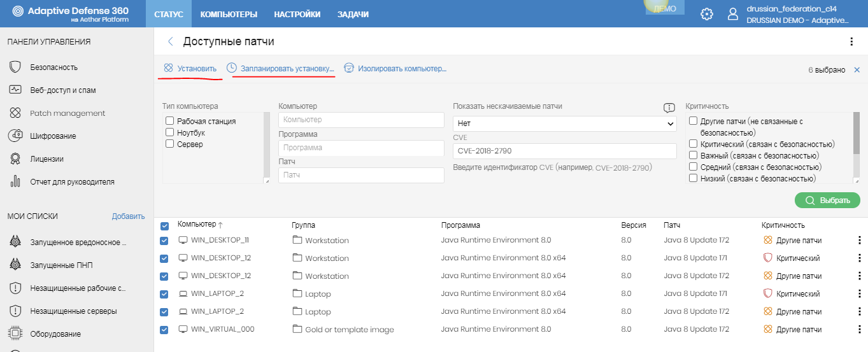This screenshot has width=868, height=352.
Task: Check Другие патчи criticality checkbox
Action: point(693,121)
